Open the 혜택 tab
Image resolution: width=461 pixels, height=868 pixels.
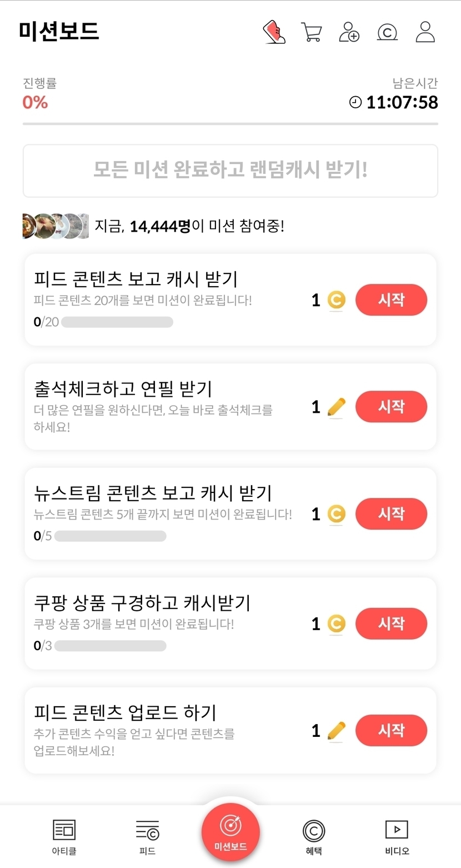click(314, 836)
